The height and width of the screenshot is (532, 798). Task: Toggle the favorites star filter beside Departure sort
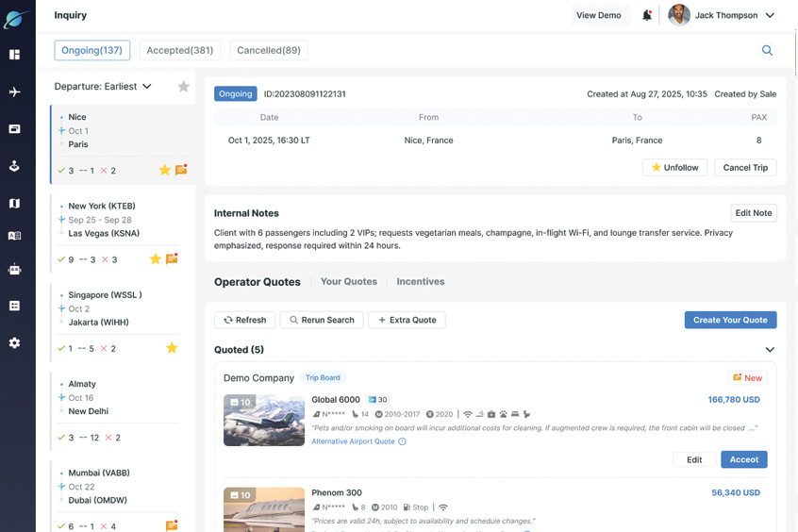click(184, 87)
